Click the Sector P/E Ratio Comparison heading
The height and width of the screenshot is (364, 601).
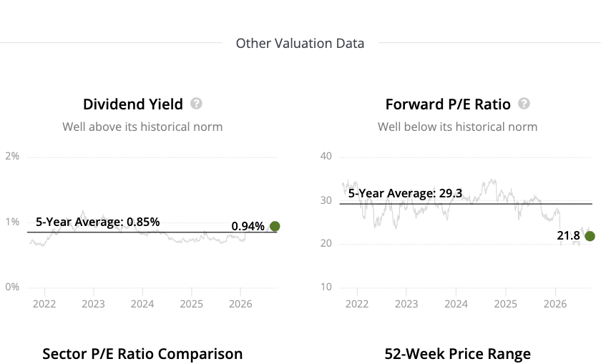[142, 354]
